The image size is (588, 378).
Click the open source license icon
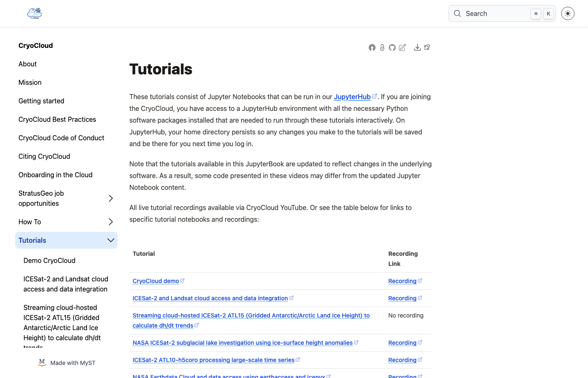tap(372, 47)
